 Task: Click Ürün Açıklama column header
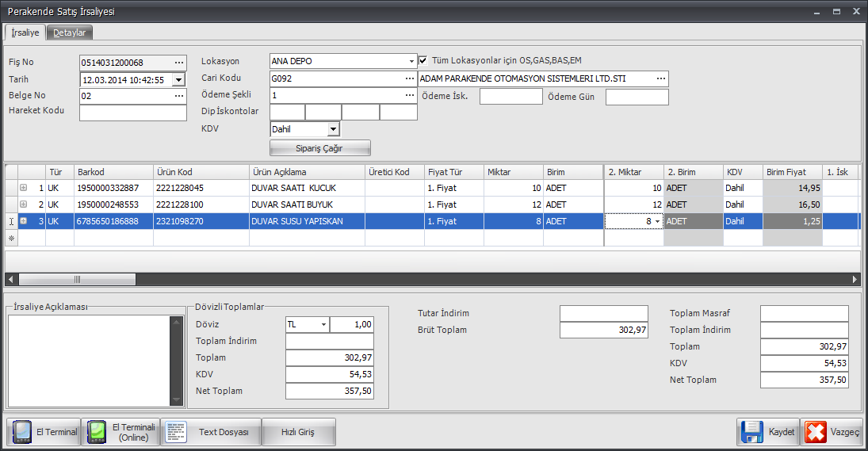[308, 172]
